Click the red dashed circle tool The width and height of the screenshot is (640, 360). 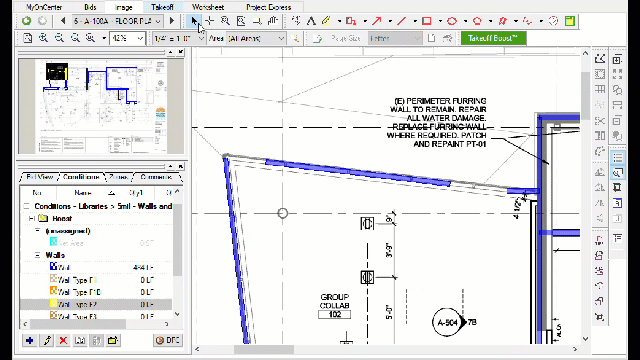pyautogui.click(x=553, y=21)
